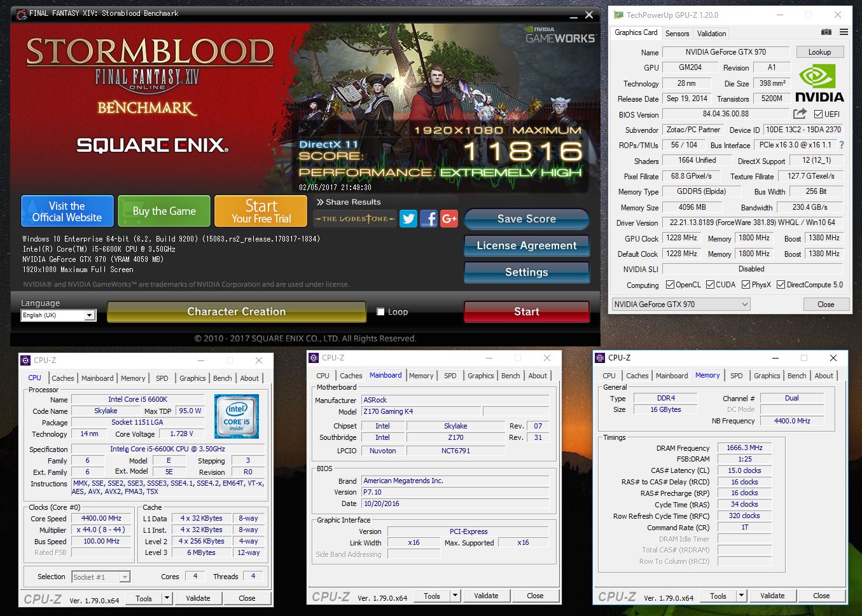Open The Lodestone share button
Screen dimensions: 862x616
coord(355,219)
